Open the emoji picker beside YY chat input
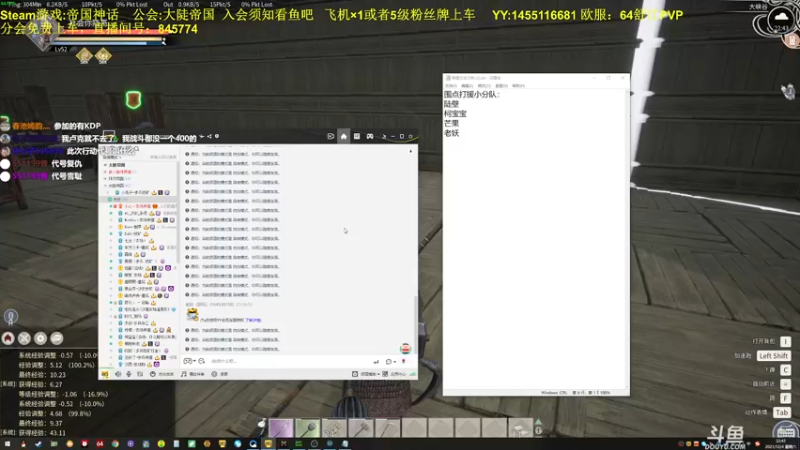Image resolution: width=800 pixels, height=450 pixels. [x=202, y=361]
